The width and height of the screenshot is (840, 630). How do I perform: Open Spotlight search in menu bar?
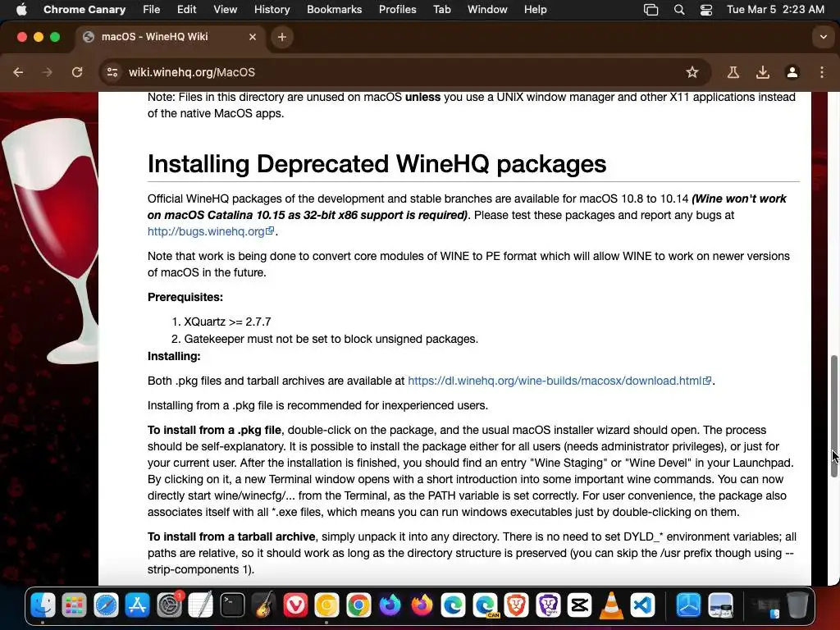tap(678, 10)
